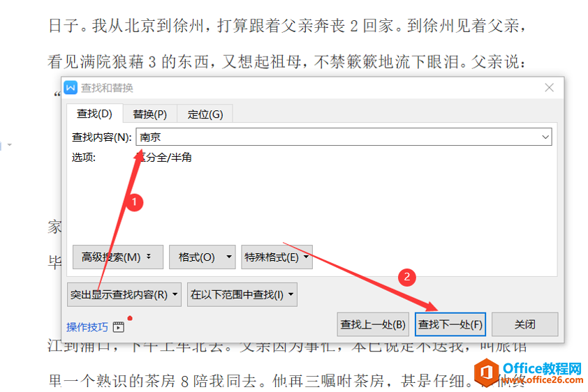Click the 区分全/半角 option text
Viewport: 588px width, 392px height.
pyautogui.click(x=164, y=157)
